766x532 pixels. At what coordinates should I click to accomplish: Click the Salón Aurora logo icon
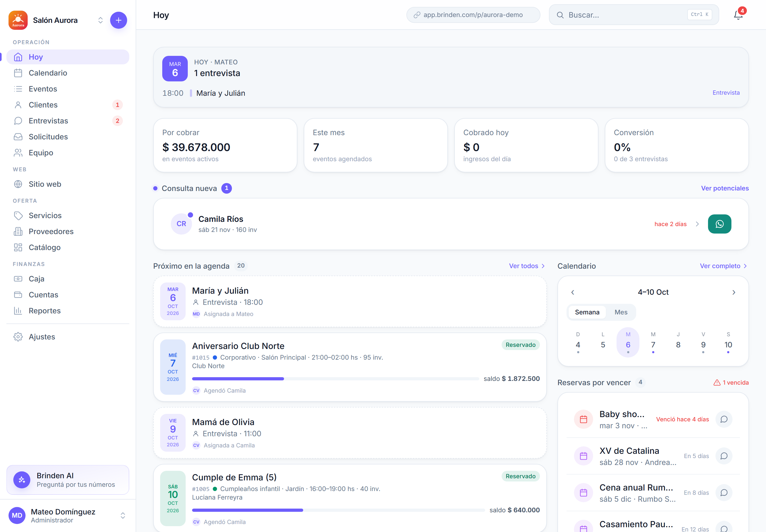[x=18, y=20]
